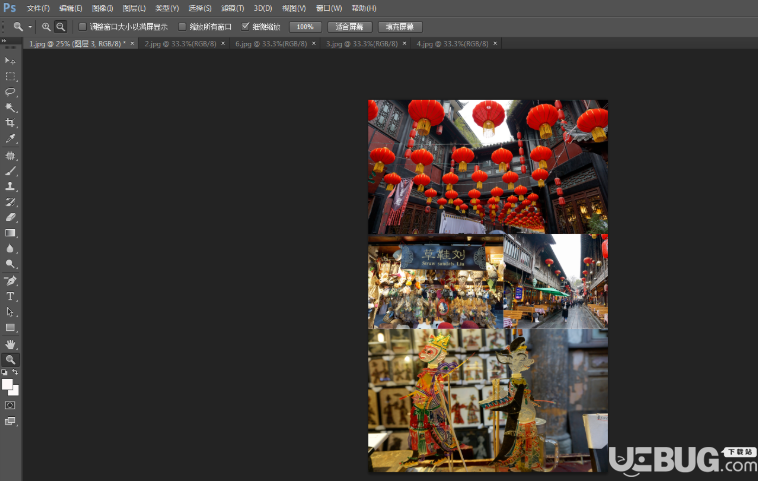
Task: Open the Type (Y) menu
Action: point(167,8)
